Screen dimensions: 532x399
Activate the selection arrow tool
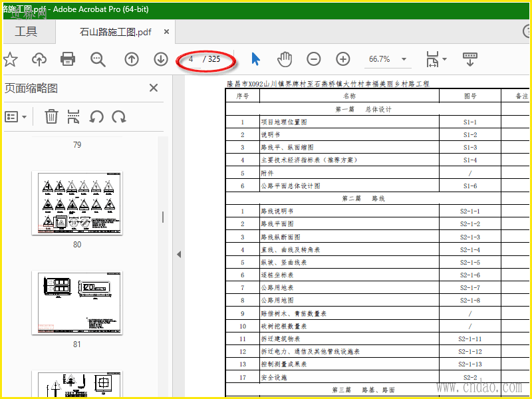tap(256, 59)
